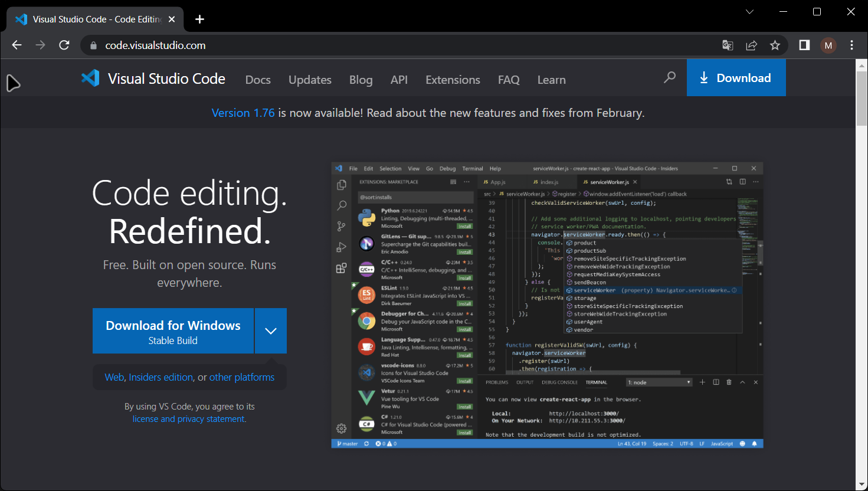Open the Updates navigation item

(310, 80)
